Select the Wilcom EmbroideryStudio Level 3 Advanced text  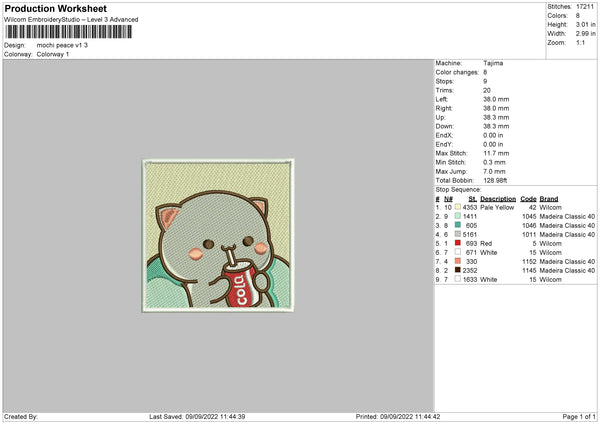[x=71, y=20]
